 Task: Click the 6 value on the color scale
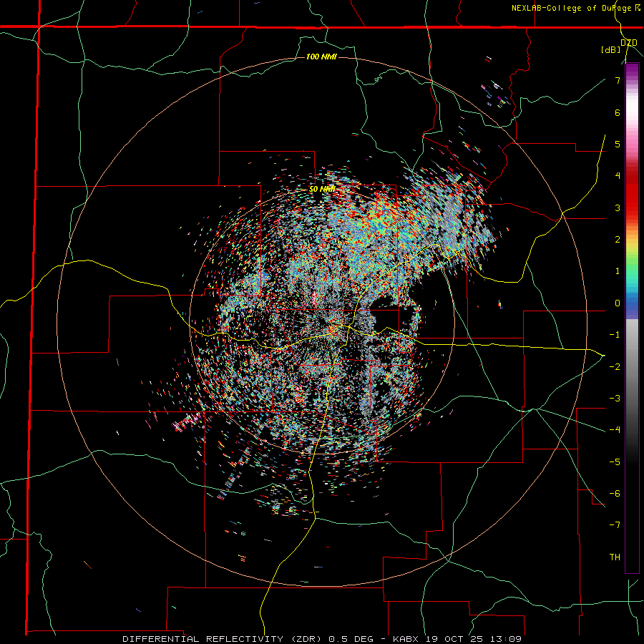pos(618,112)
